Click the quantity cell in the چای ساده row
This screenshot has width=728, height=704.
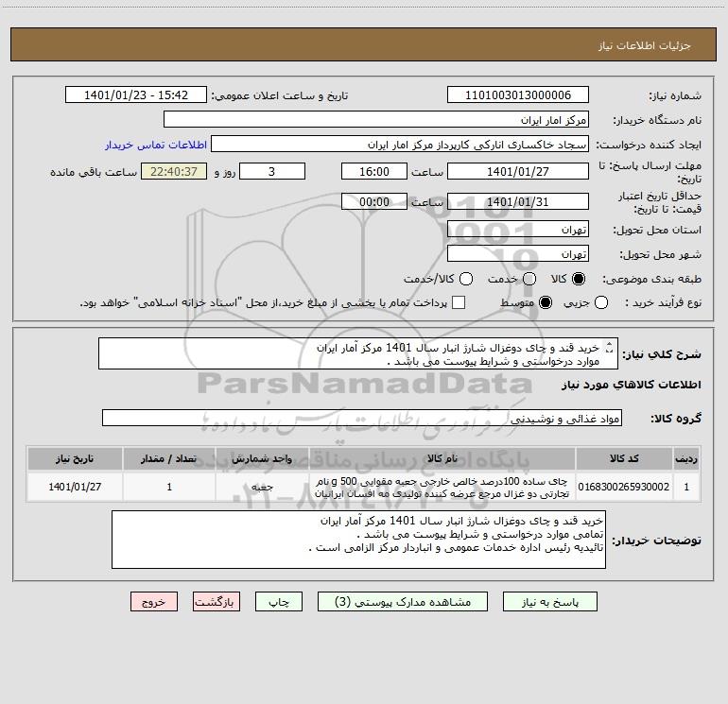pyautogui.click(x=169, y=487)
